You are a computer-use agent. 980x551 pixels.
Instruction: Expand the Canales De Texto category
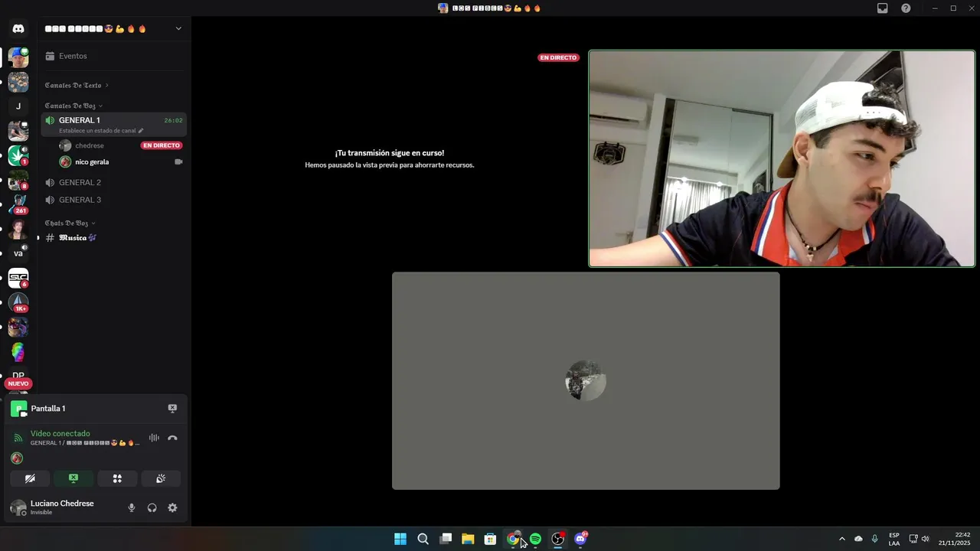point(77,85)
